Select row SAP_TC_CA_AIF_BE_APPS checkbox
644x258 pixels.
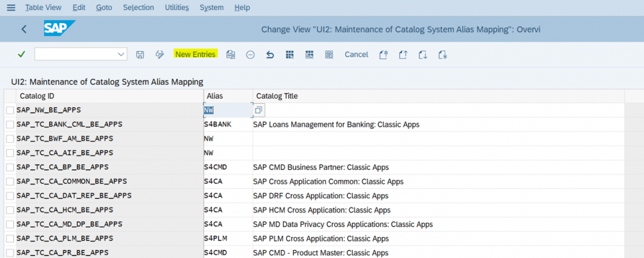[x=10, y=153]
